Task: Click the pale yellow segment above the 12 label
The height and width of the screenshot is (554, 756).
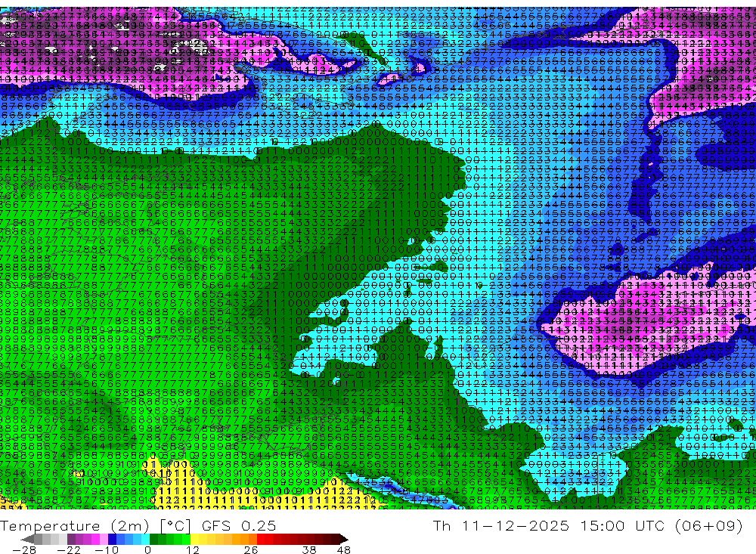Action: tap(194, 540)
